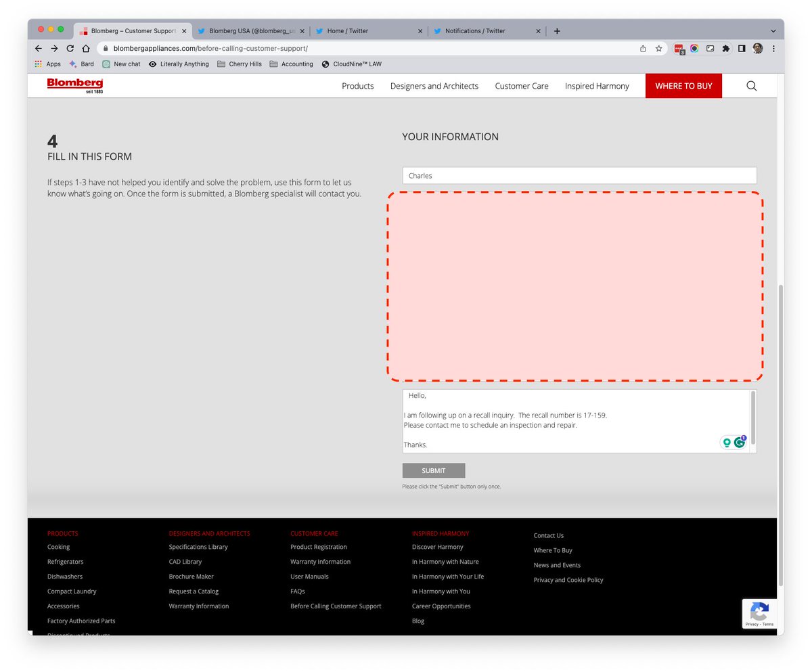Open Before Calling Customer Support link

336,606
